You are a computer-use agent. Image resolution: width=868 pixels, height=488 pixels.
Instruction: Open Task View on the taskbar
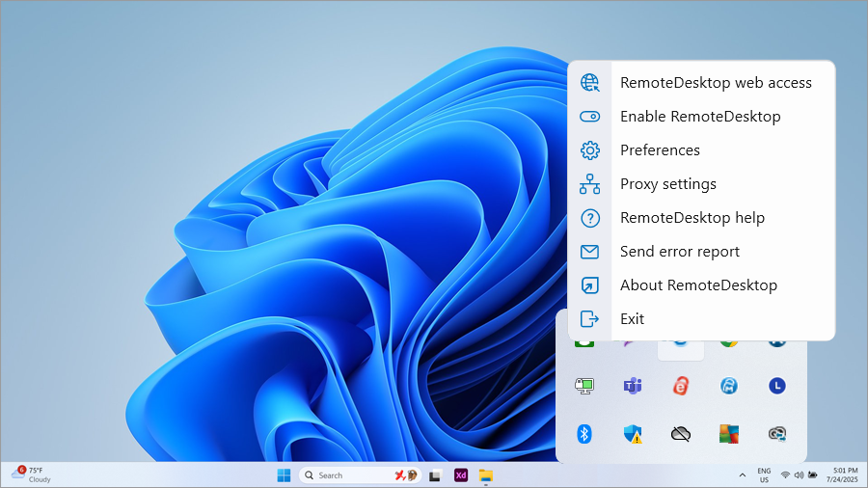[x=435, y=475]
